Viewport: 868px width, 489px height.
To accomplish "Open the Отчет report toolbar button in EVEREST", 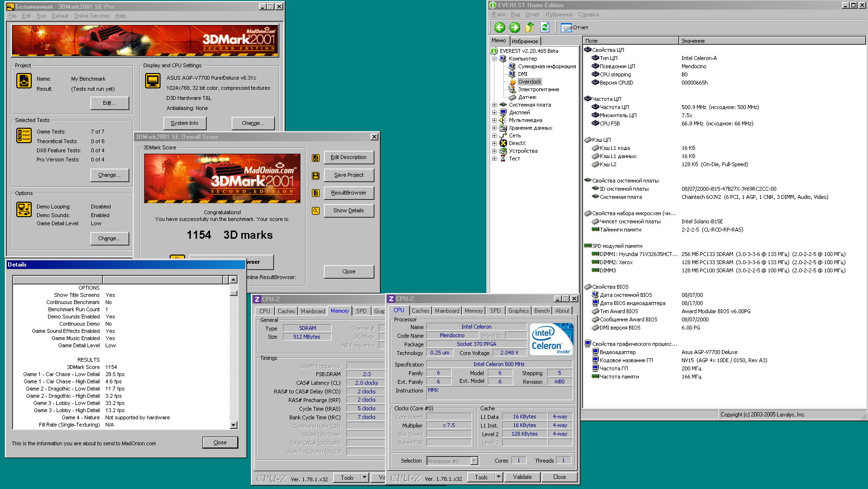I will tap(574, 27).
